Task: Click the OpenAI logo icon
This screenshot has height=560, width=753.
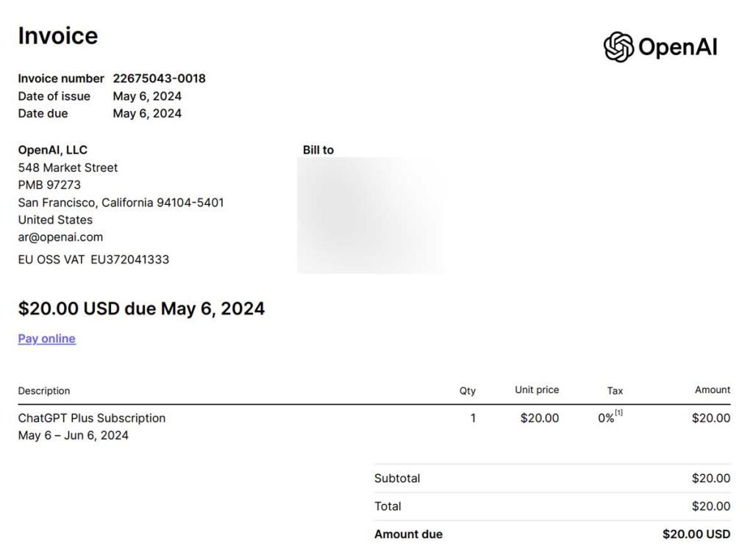Action: click(618, 47)
